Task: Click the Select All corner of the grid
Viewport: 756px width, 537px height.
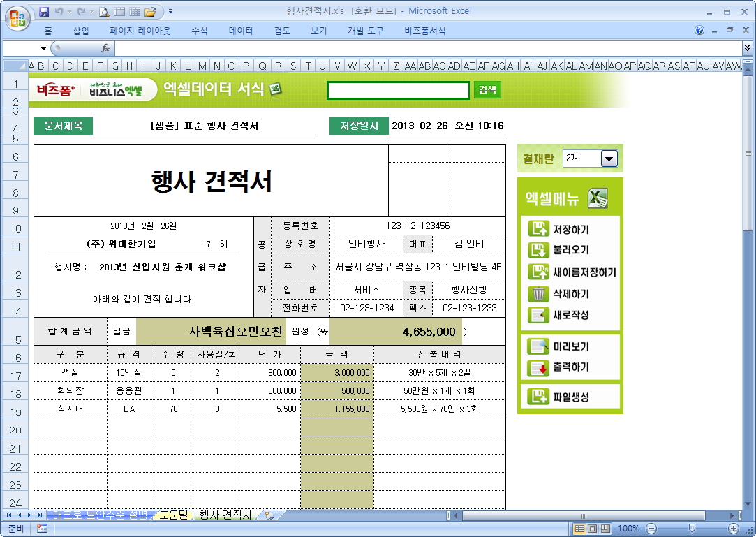Action: coord(15,66)
